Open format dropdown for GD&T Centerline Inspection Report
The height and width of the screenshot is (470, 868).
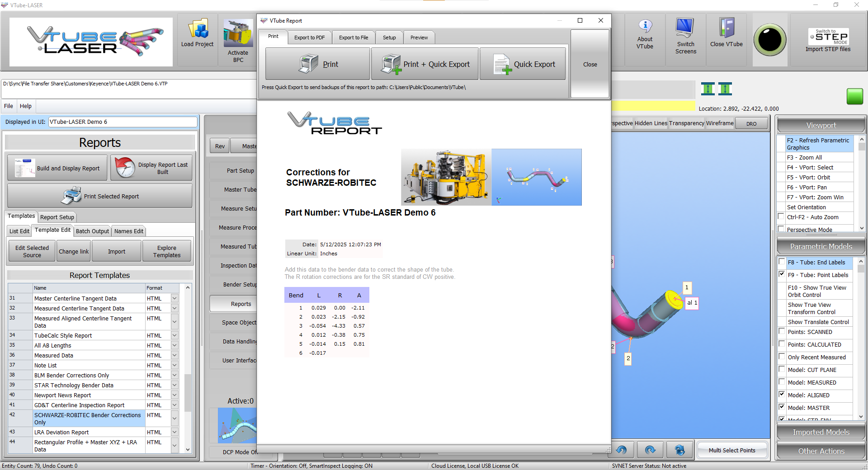point(175,405)
